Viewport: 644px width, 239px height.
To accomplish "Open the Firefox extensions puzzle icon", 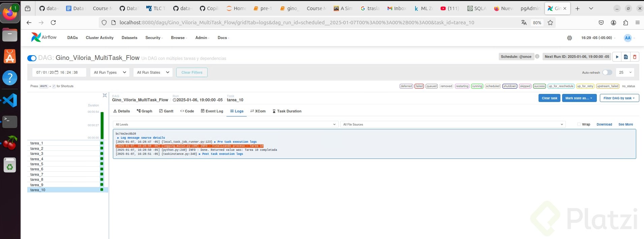I will (x=625, y=23).
